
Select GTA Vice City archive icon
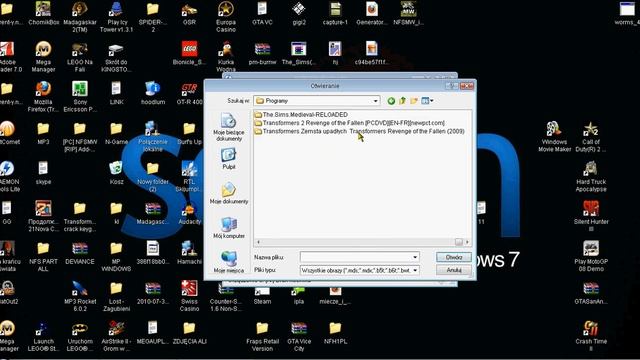tap(299, 336)
